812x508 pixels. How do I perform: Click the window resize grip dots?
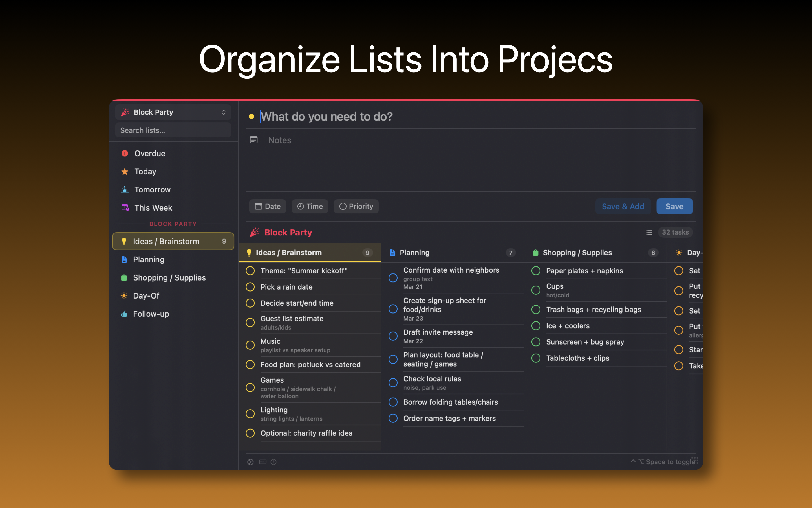[694, 460]
